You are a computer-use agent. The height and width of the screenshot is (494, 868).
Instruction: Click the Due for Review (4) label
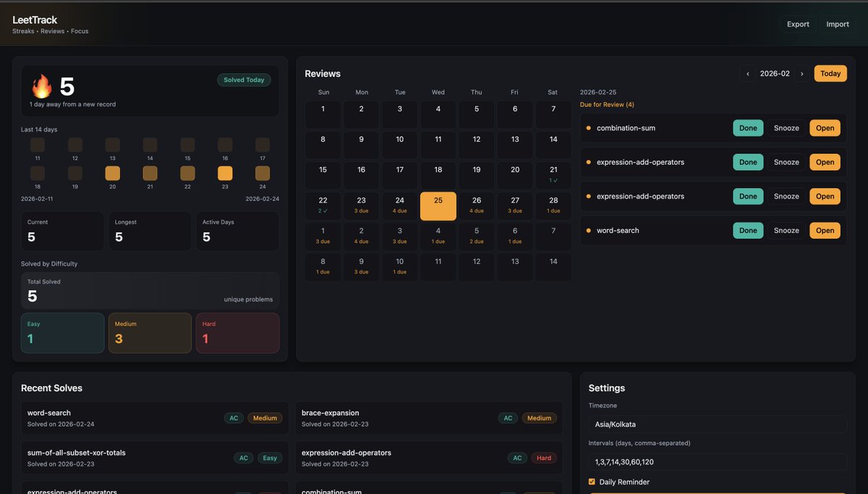tap(607, 105)
